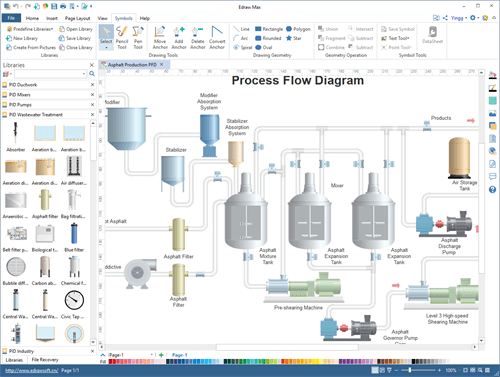The width and height of the screenshot is (500, 377).
Task: Click the Add Anchor tool
Action: 179,38
